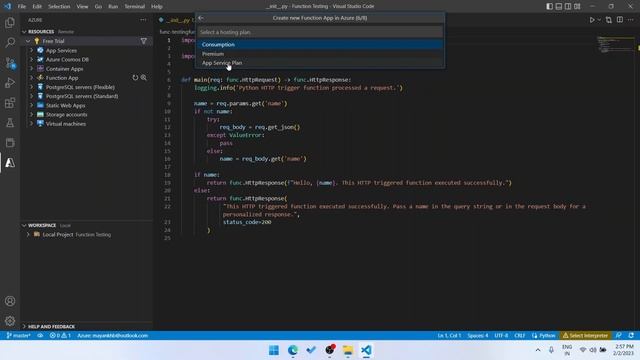
Task: Go back in the Create Function App wizard
Action: (x=201, y=18)
